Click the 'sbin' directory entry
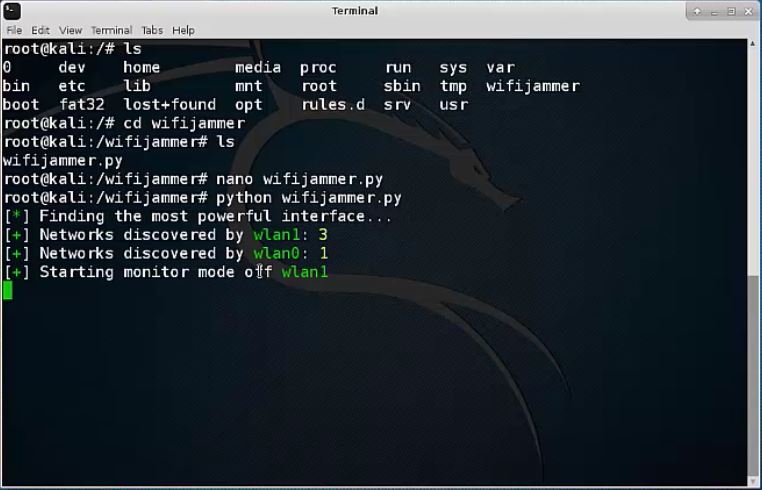The image size is (762, 490). pyautogui.click(x=402, y=86)
